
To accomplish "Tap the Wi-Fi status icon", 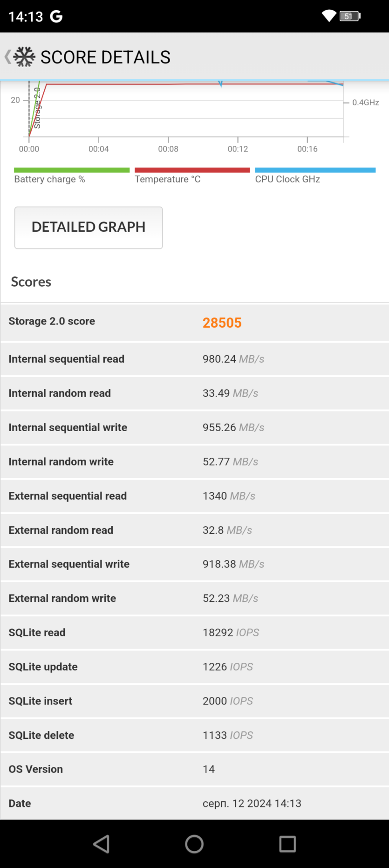I will (329, 16).
